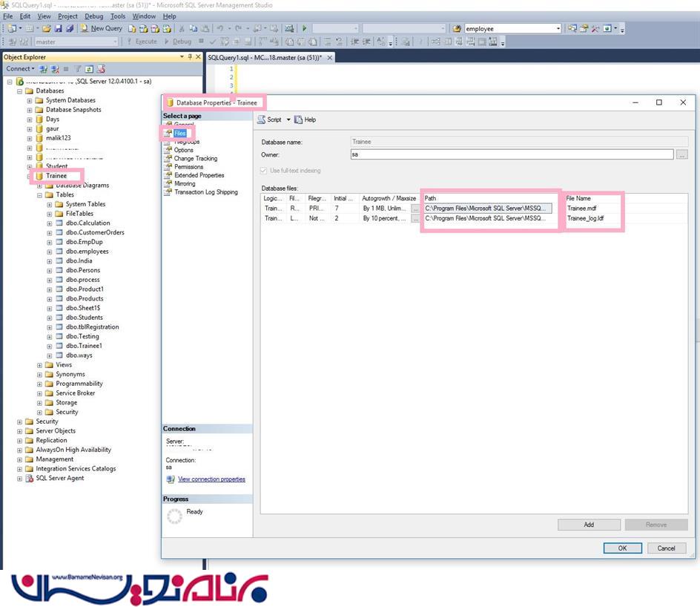Open the View connection properties link
Screen dimensions: 700x607
211,479
